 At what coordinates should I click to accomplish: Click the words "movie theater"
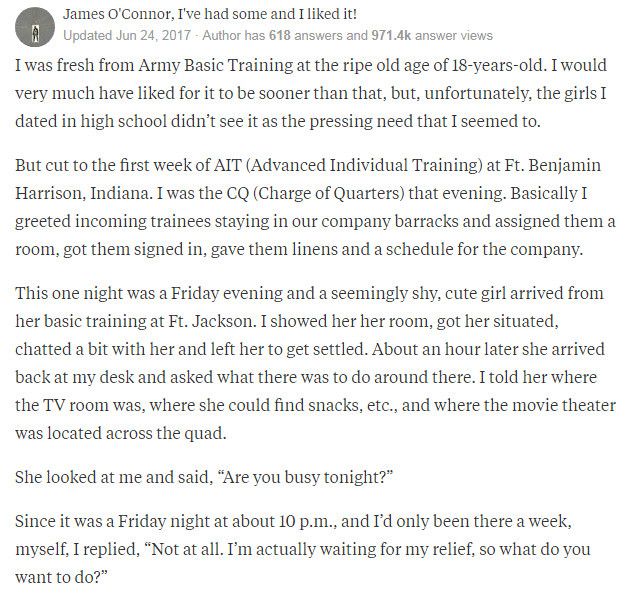564,405
